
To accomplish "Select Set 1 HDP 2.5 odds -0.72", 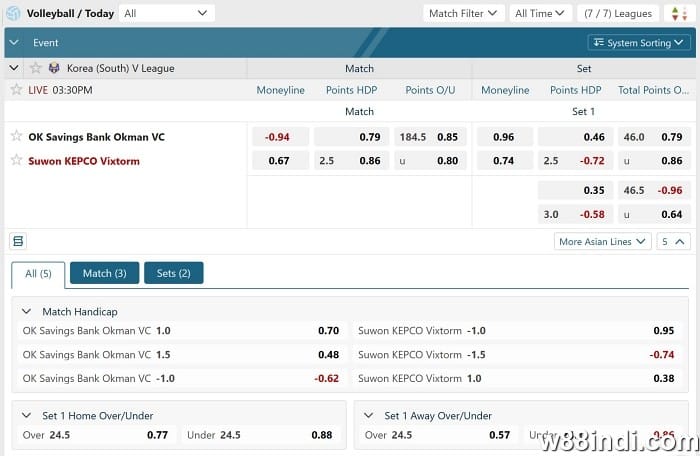I will point(575,161).
